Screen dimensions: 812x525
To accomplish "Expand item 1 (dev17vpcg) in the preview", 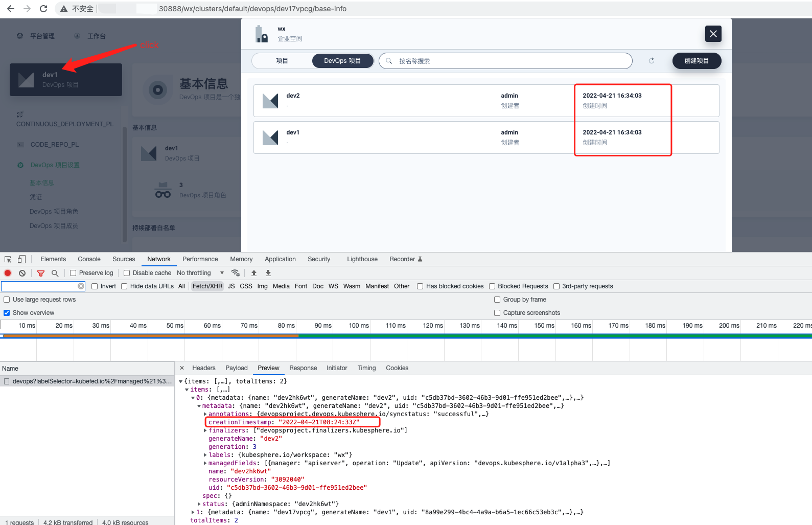I will tap(193, 512).
